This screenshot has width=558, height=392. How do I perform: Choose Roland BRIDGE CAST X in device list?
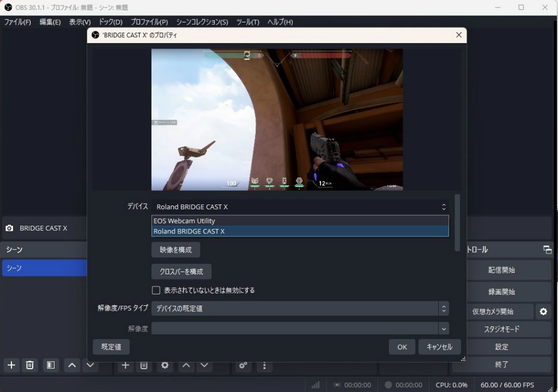pyautogui.click(x=300, y=231)
